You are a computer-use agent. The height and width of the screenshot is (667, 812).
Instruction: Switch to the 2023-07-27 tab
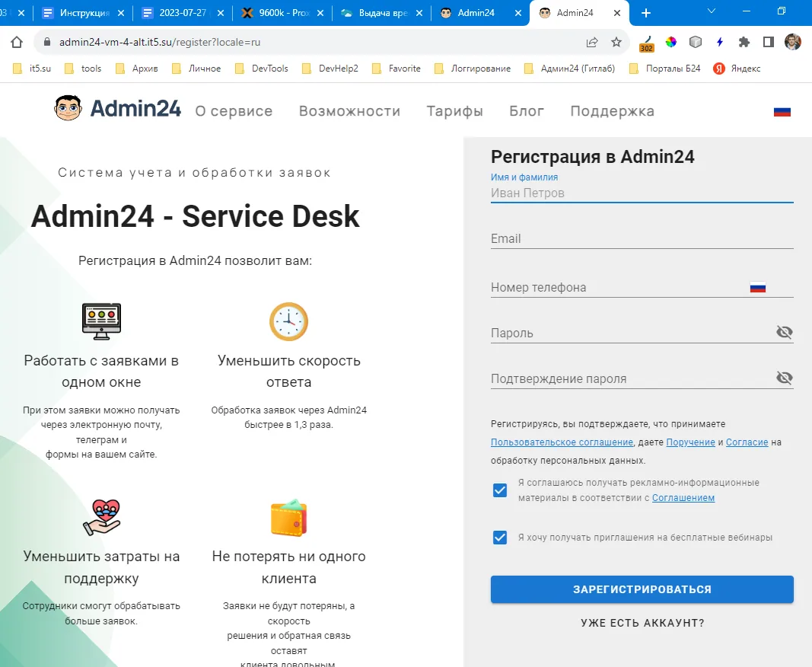pyautogui.click(x=183, y=13)
